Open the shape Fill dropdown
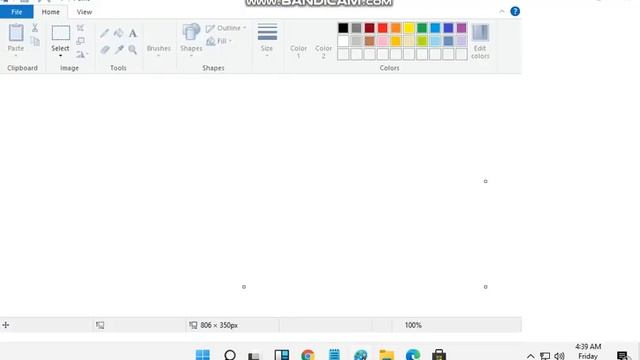 pos(219,41)
